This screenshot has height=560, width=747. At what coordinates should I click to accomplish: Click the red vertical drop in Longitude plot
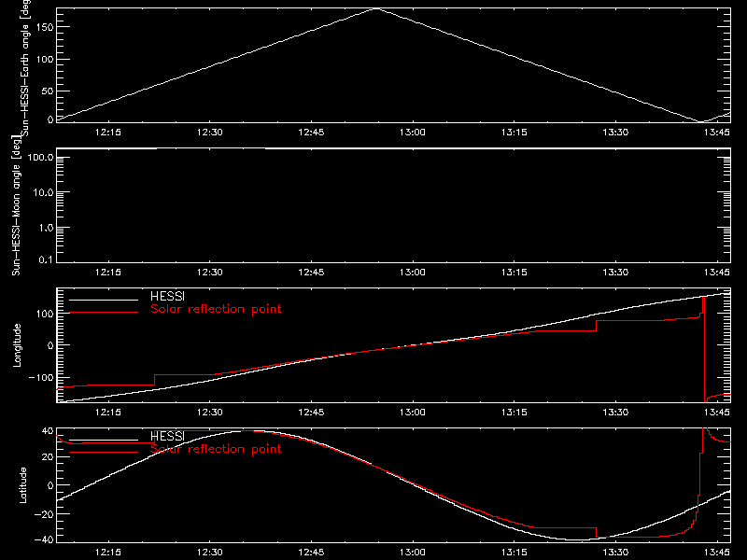click(x=704, y=349)
